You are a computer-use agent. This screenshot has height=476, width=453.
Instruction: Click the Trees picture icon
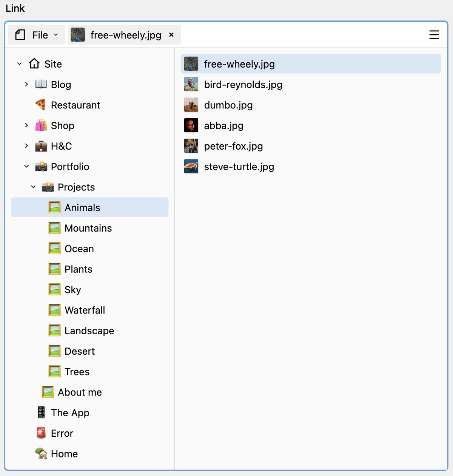pos(55,371)
